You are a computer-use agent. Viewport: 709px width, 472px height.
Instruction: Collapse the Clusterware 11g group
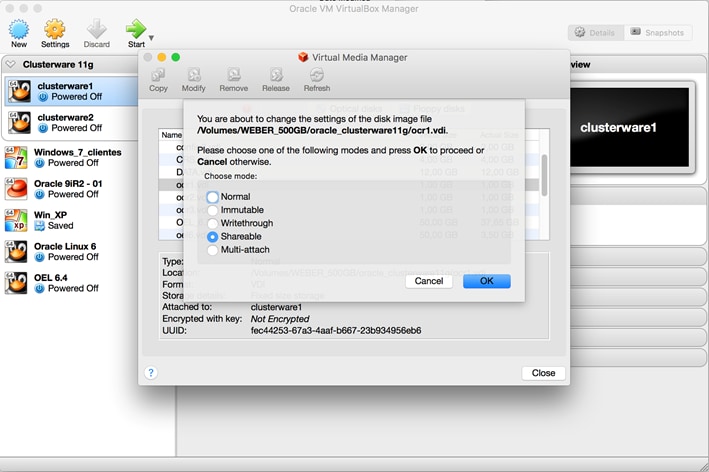click(x=10, y=64)
